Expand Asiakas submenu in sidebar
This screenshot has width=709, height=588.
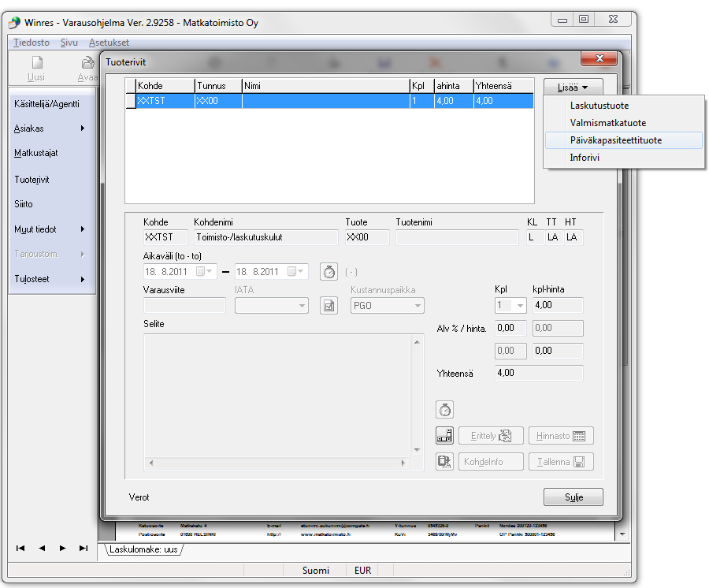tap(82, 128)
